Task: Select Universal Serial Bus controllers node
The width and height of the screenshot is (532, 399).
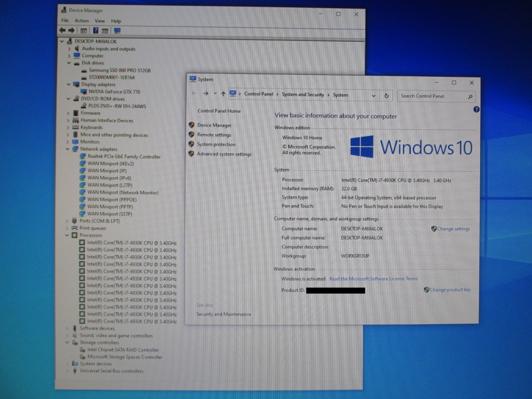Action: point(112,371)
